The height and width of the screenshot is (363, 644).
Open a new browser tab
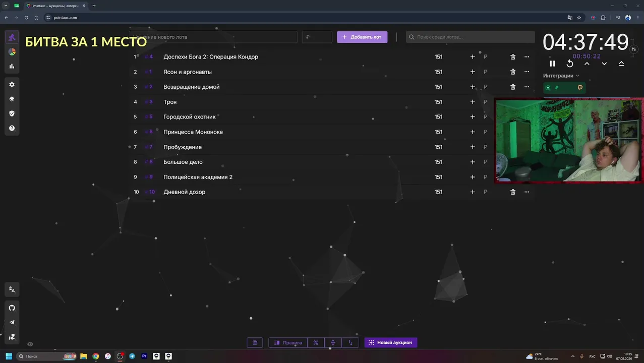(94, 6)
